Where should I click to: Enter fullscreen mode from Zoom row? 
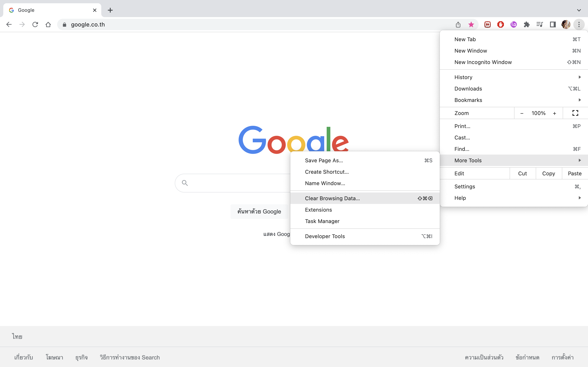click(x=575, y=113)
